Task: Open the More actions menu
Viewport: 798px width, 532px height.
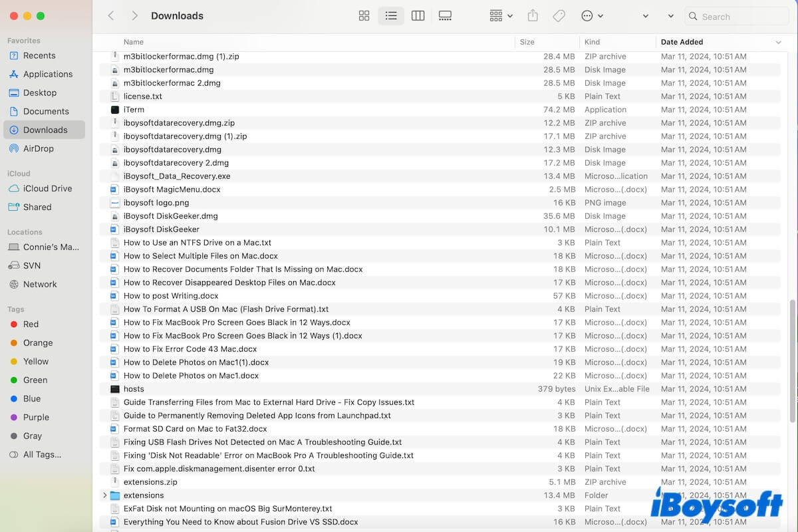Action: 588,15
